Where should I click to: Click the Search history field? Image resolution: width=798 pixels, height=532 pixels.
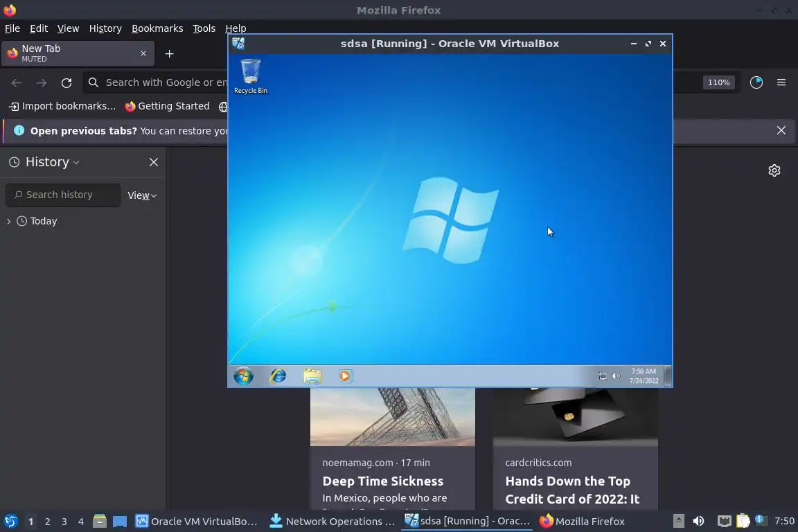(x=63, y=195)
